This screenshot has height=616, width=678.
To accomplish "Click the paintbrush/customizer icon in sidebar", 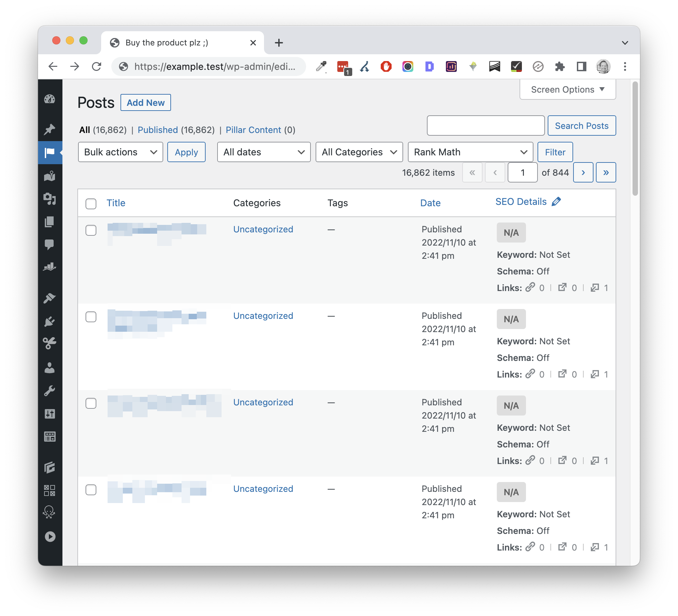I will click(50, 298).
